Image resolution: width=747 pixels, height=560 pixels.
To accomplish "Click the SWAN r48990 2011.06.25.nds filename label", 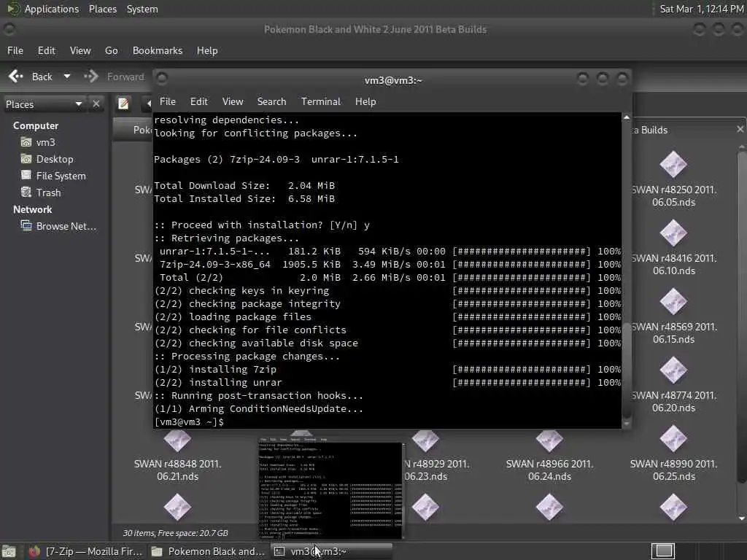I will tap(673, 470).
